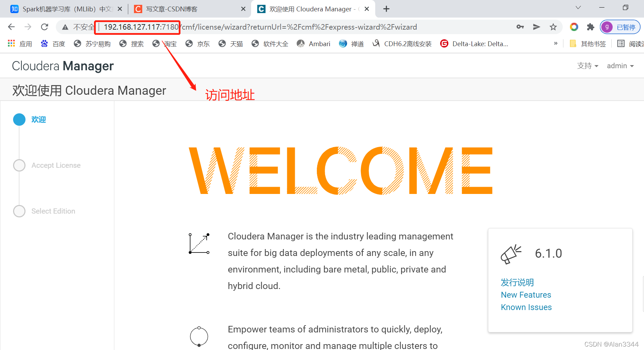Click the circular cycle icon beside Empower text
644x350 pixels.
tap(199, 336)
